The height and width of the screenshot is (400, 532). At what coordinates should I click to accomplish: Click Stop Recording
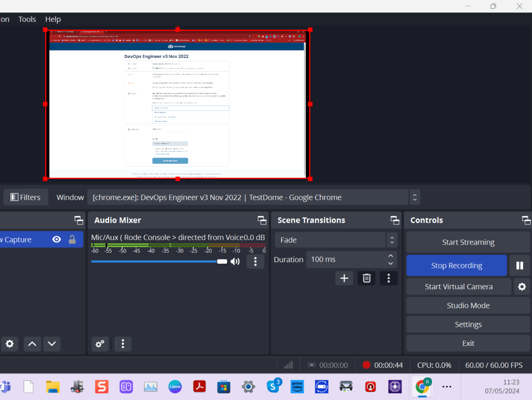(x=457, y=266)
